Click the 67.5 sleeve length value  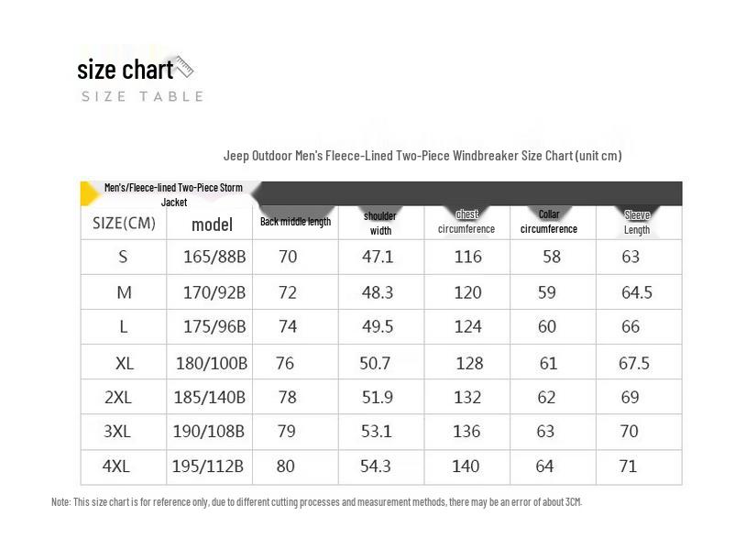coord(633,364)
